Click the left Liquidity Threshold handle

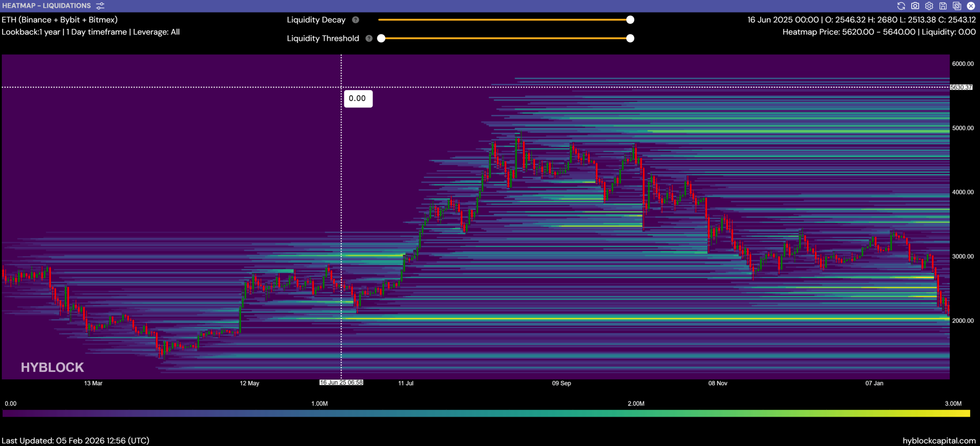381,38
